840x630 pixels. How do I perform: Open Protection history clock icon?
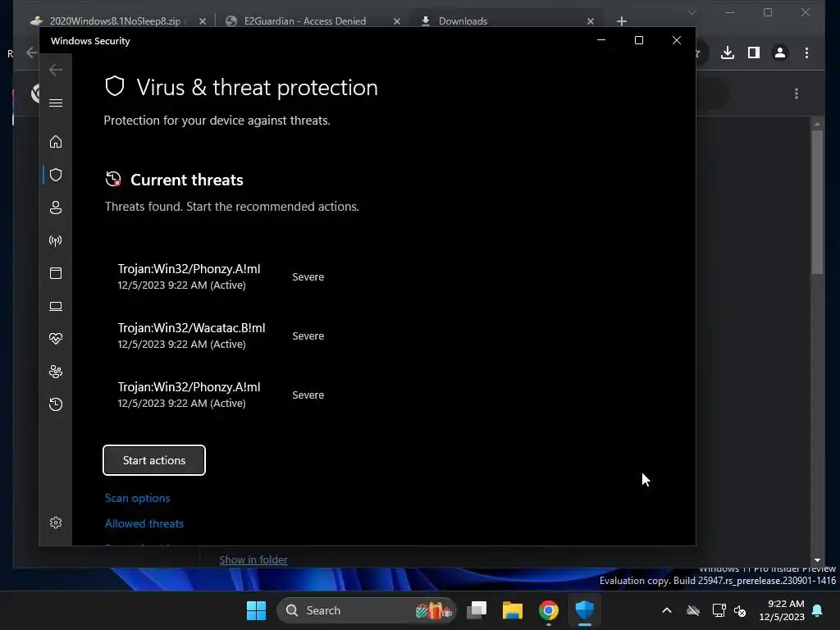coord(56,404)
